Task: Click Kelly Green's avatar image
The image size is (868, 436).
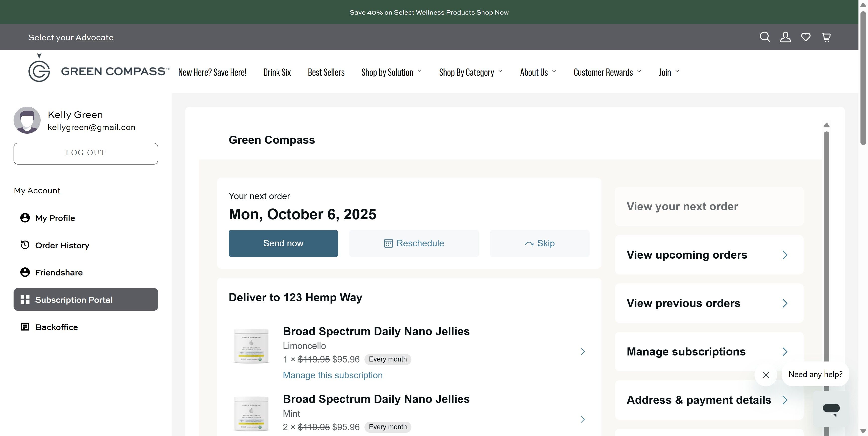Action: (27, 120)
